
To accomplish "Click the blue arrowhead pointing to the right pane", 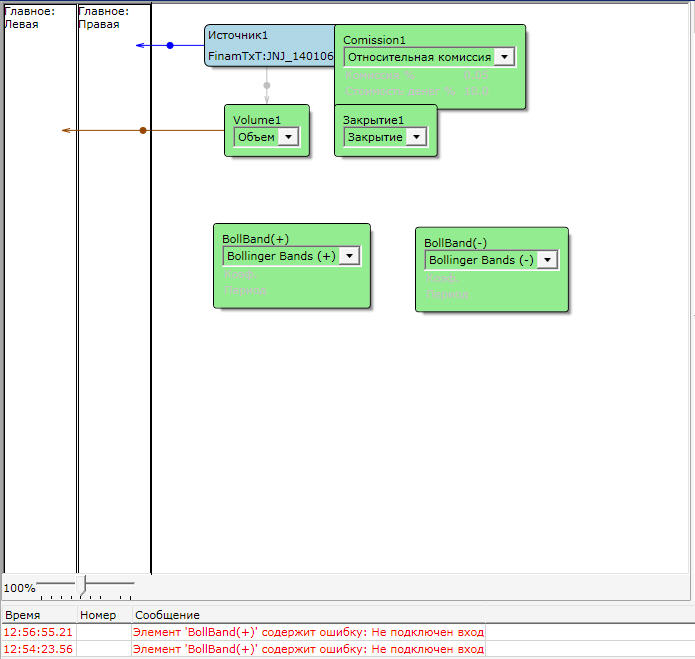I will (140, 45).
